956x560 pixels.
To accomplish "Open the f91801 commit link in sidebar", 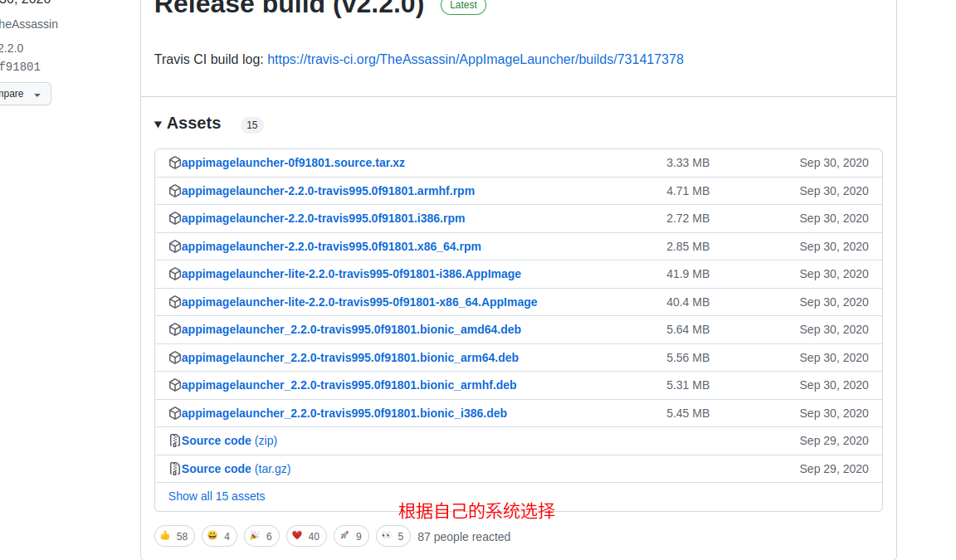I will point(20,67).
